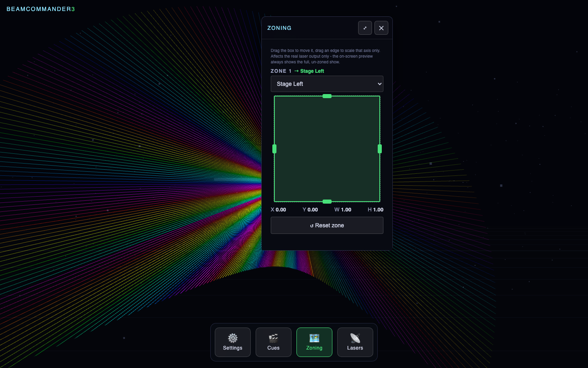
Task: Click the H 1.00 height readout
Action: 376,209
